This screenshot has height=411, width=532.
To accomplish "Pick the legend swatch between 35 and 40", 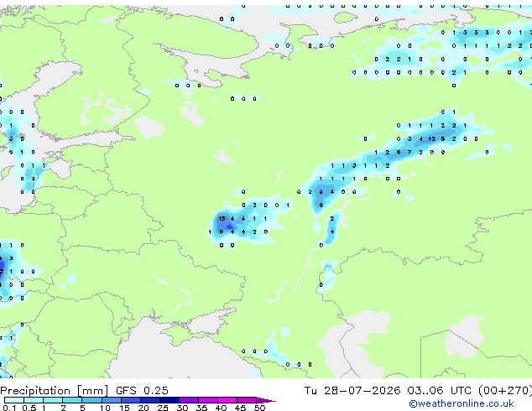I will tap(208, 400).
